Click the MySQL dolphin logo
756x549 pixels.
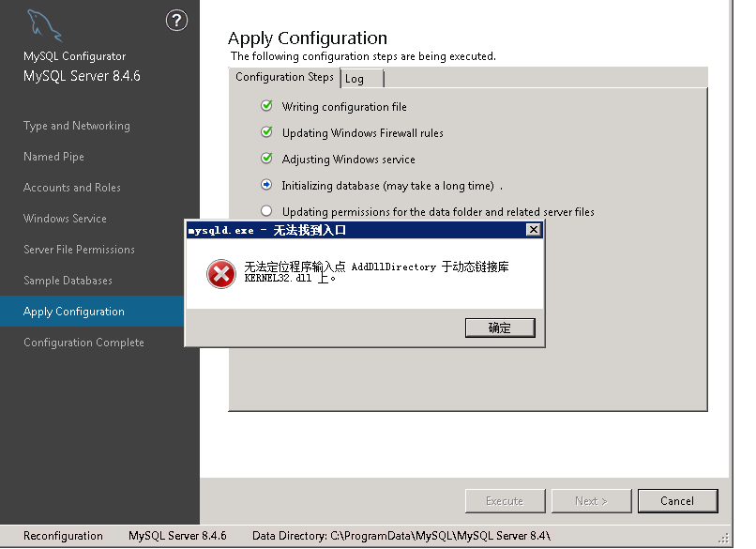(44, 26)
